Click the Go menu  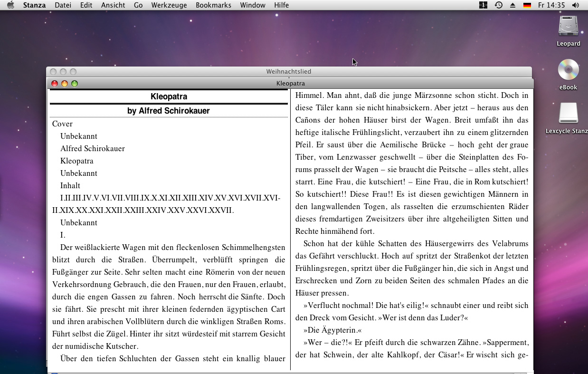tap(138, 5)
